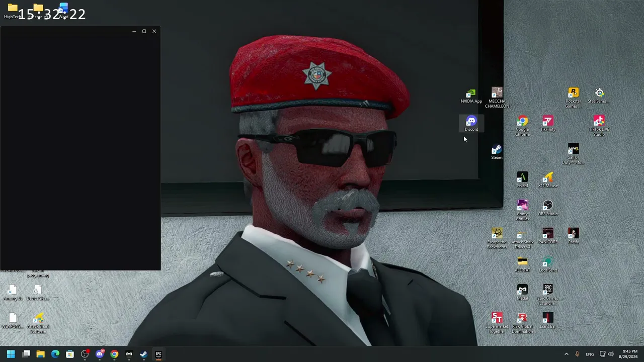
Task: Select the WEAPONS file on desktop
Action: [x=13, y=321]
